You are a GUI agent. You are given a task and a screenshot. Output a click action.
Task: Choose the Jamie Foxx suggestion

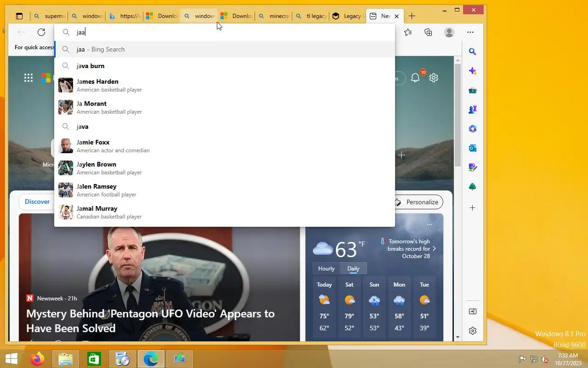tap(225, 146)
